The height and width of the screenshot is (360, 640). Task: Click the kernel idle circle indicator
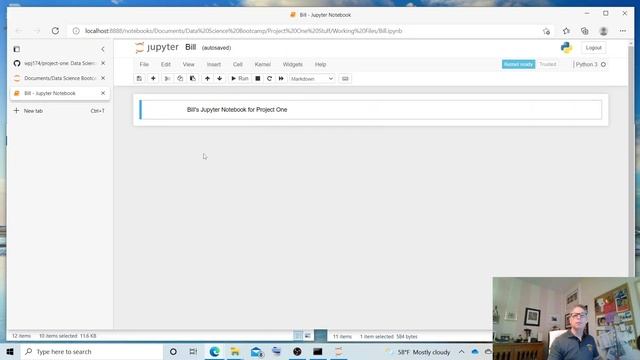(603, 64)
